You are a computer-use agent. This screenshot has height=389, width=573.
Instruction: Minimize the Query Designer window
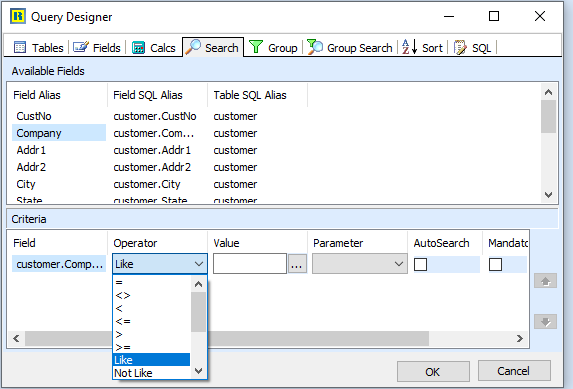(449, 16)
